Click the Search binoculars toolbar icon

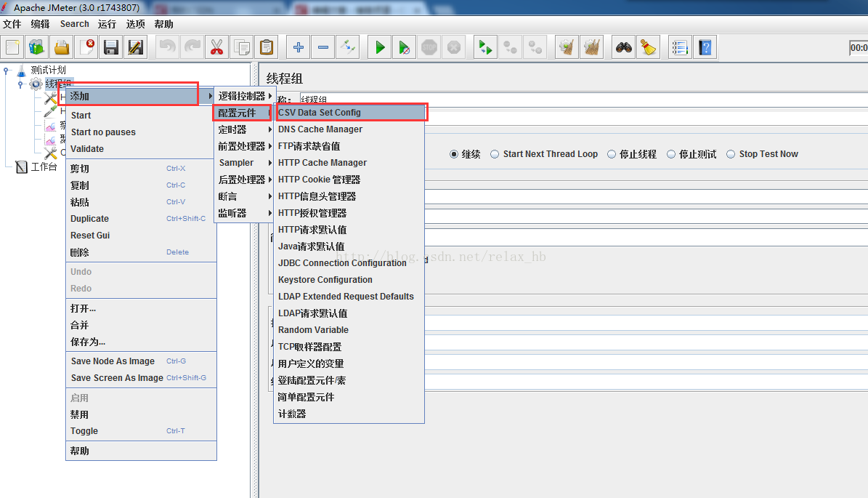(624, 48)
